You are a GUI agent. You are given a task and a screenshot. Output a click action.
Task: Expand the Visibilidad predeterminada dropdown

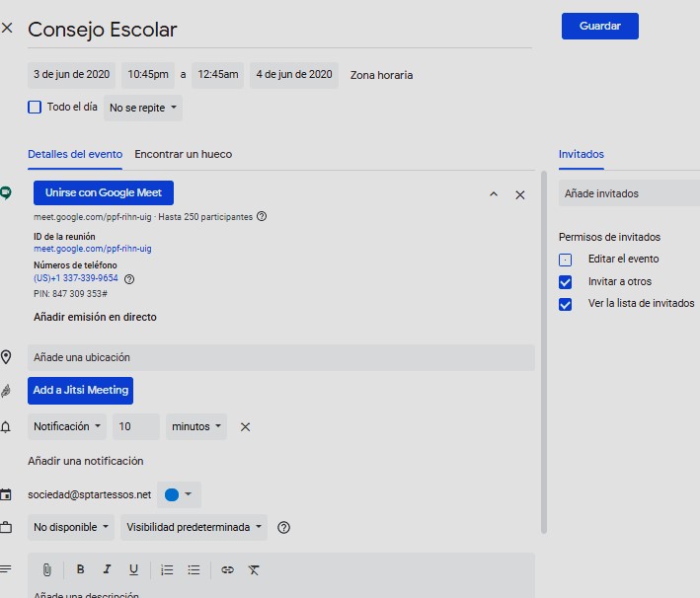click(x=195, y=527)
